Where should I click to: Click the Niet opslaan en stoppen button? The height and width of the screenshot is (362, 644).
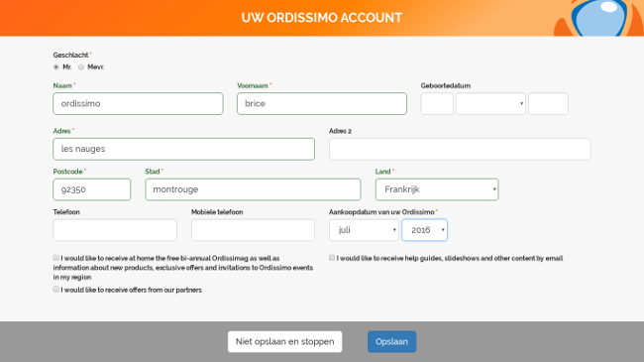[285, 342]
